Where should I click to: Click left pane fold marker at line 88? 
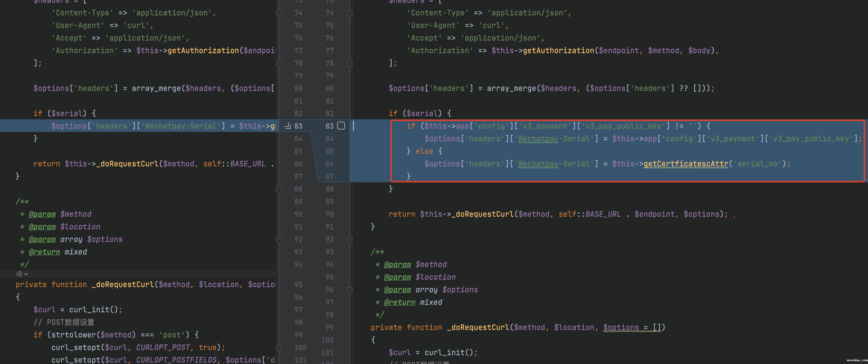279,189
